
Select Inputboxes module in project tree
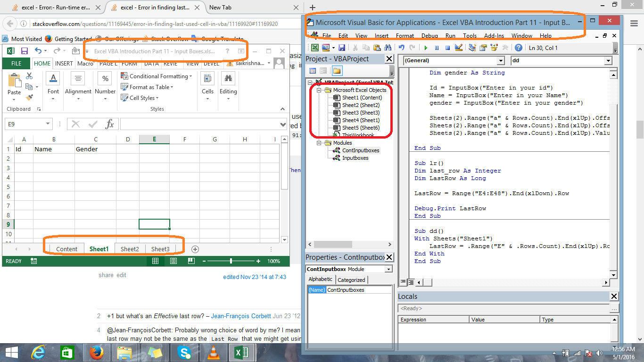pyautogui.click(x=355, y=158)
